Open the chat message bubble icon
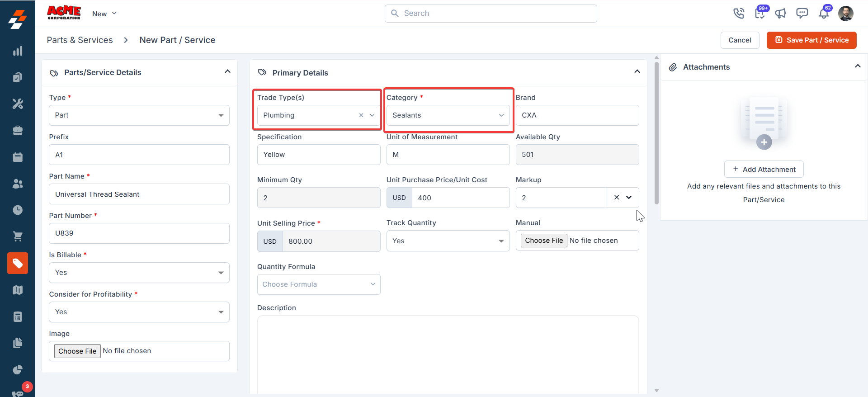The image size is (868, 397). click(802, 13)
